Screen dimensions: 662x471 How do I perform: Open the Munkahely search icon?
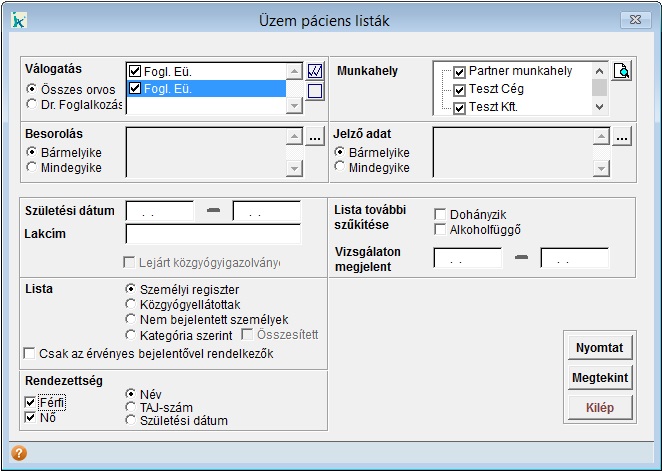[x=621, y=71]
